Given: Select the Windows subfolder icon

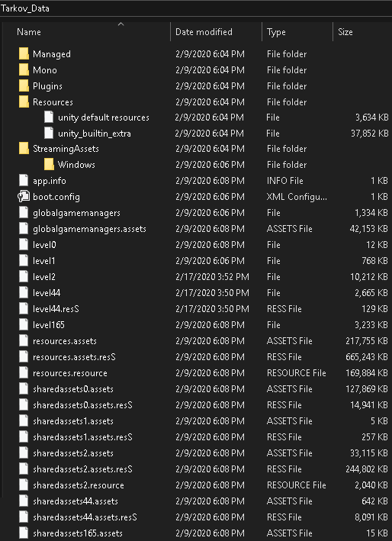Looking at the screenshot, I should [x=49, y=165].
